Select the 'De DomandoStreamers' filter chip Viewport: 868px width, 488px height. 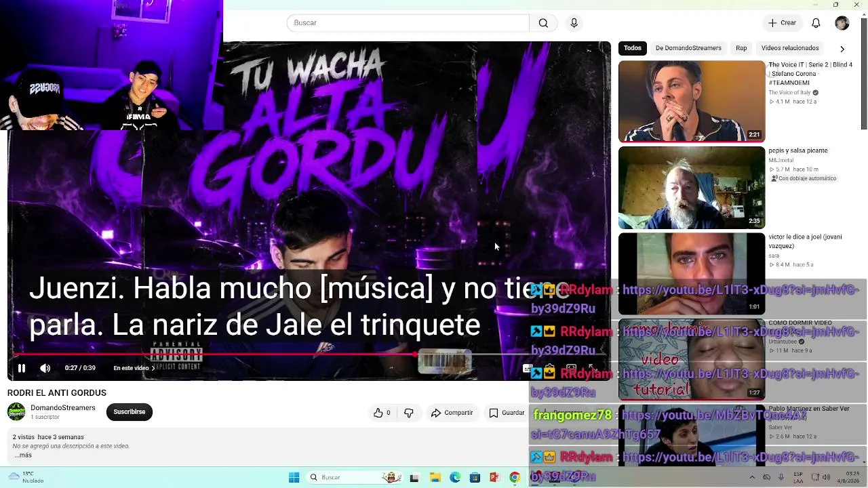click(x=688, y=48)
